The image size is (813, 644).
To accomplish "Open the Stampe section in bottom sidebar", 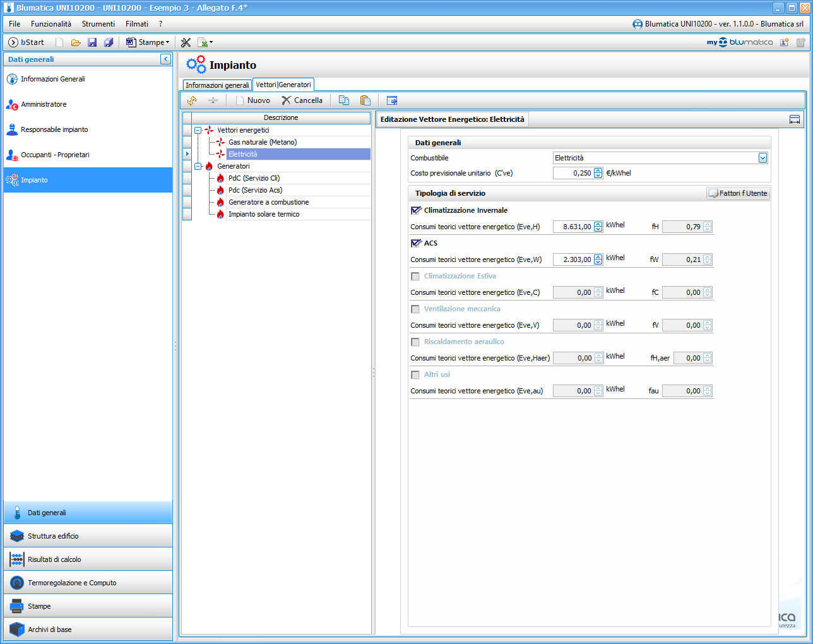I will point(88,606).
